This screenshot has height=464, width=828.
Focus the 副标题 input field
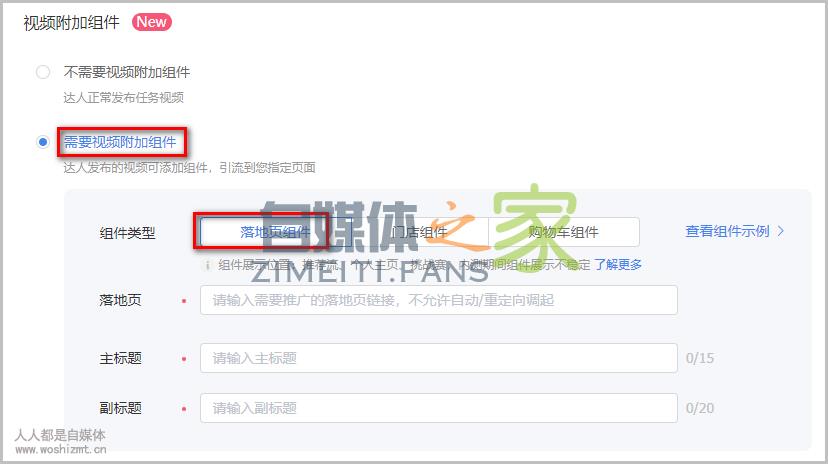(x=438, y=408)
